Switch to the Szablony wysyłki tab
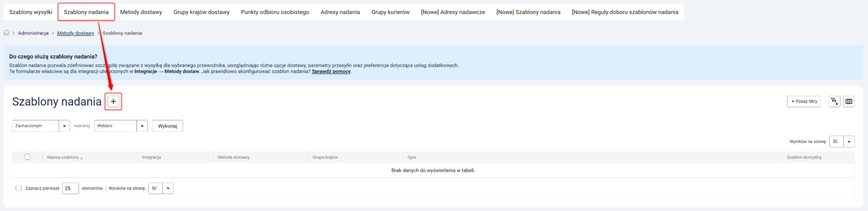Screen dimensions: 868x211 31,12
